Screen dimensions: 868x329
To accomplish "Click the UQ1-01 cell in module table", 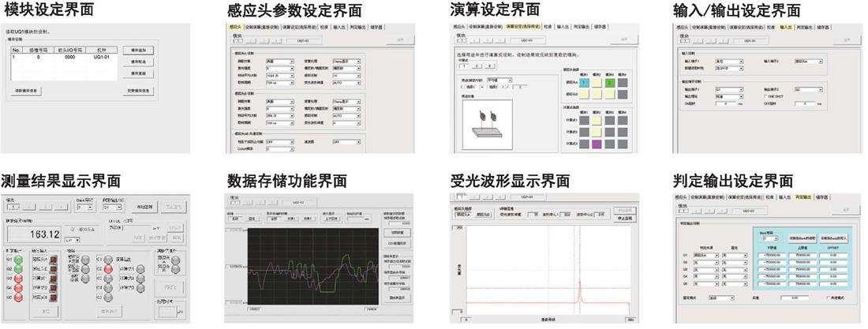I will point(101,57).
